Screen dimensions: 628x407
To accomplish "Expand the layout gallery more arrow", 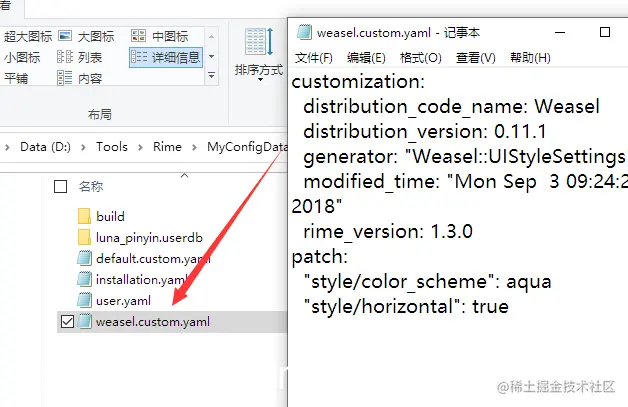I will [x=211, y=75].
